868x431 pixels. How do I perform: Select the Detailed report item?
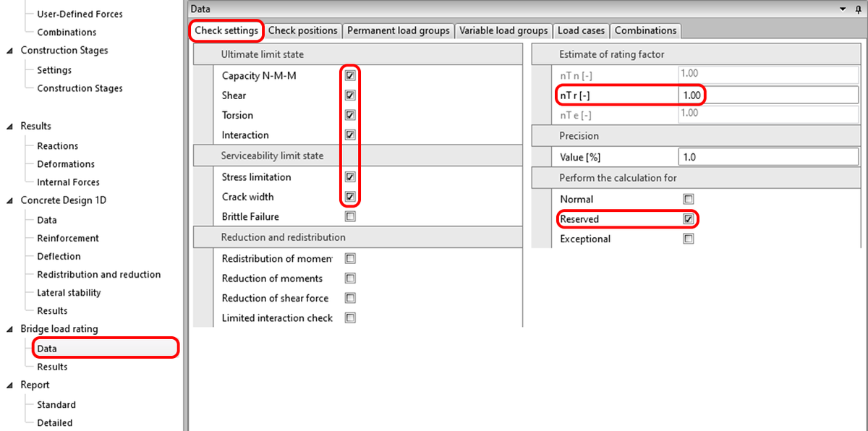pos(55,422)
